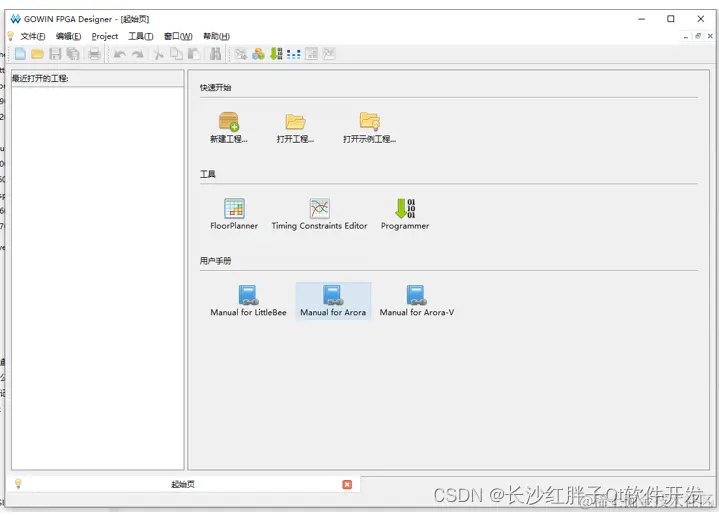Click the 新建工程 new project icon
Viewport: 719px width, 515px height.
click(228, 127)
